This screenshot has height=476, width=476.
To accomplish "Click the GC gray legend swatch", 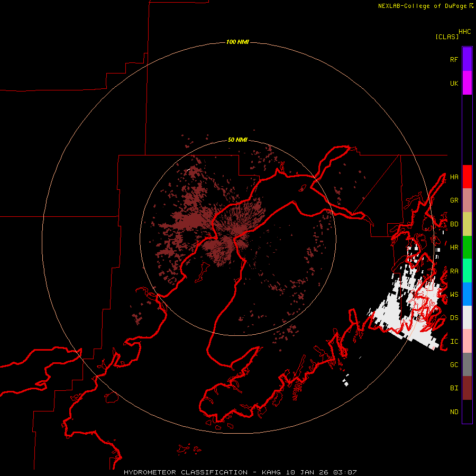I will [x=467, y=364].
